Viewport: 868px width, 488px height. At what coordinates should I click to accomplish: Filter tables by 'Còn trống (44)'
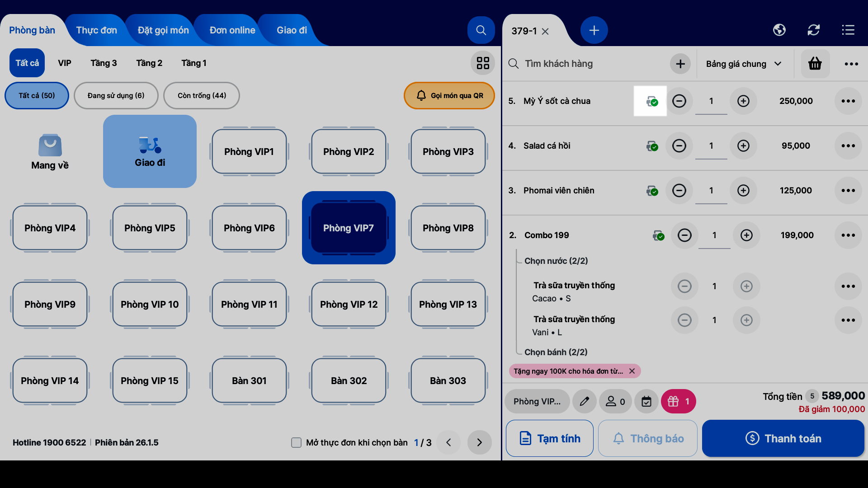point(202,96)
